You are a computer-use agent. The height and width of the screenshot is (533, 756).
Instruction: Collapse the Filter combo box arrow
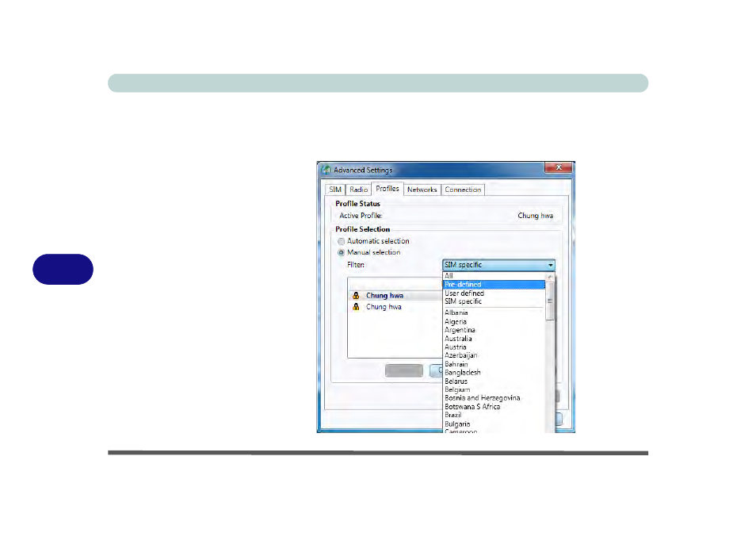[550, 265]
